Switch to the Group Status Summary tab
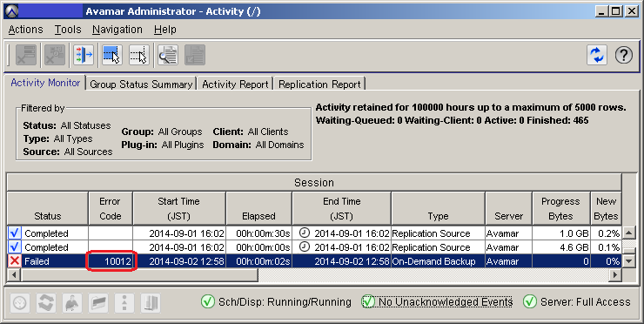The image size is (644, 324). pos(141,84)
